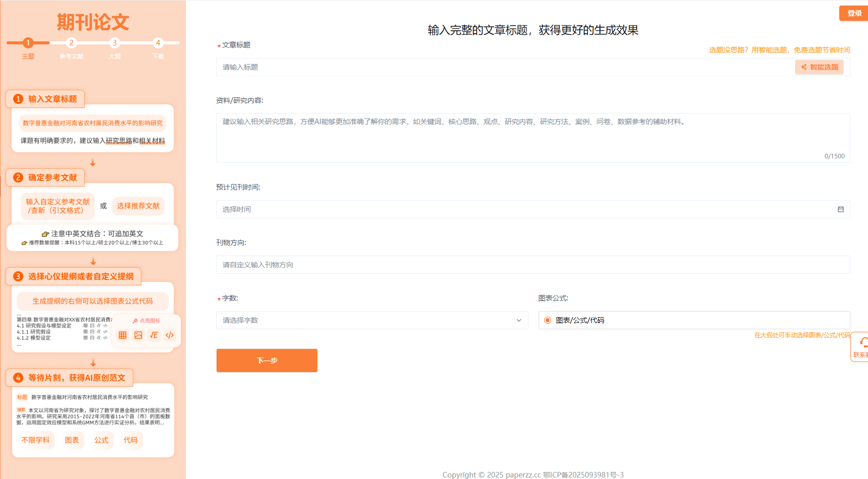
Task: Click the formula sigma icon
Action: click(154, 335)
